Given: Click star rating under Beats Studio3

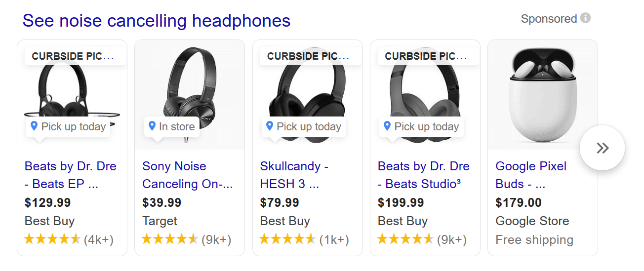Looking at the screenshot, I should 405,240.
